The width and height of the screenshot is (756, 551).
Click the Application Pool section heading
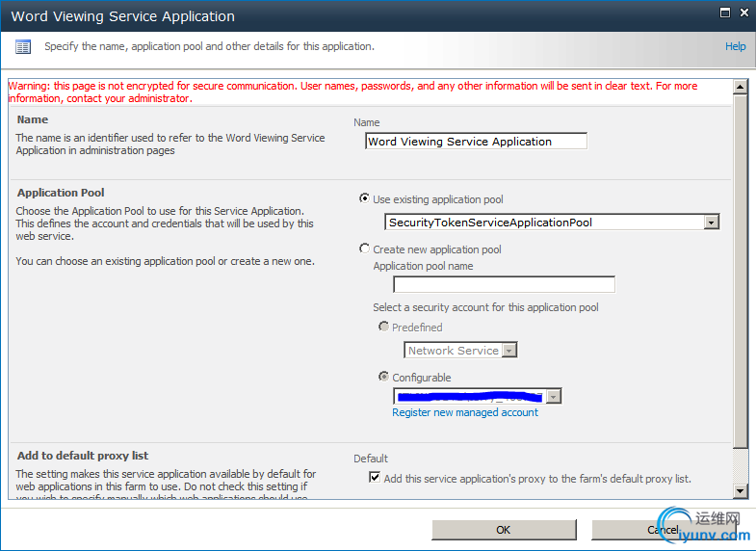61,193
